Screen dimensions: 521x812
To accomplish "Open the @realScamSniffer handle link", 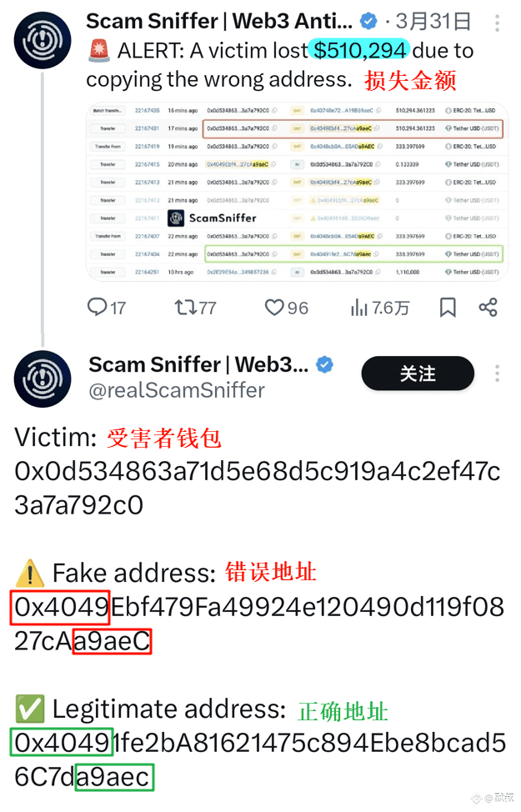I will 177,390.
